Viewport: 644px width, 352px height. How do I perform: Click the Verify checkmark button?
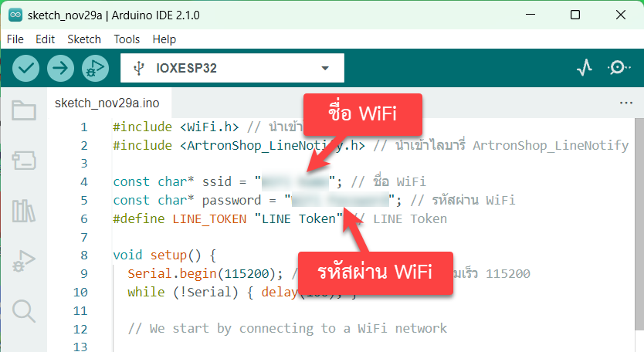click(x=26, y=68)
